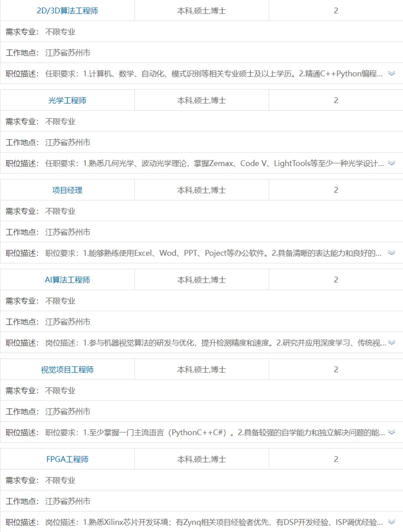This screenshot has width=403, height=532.
Task: View the 视觉项目工程师 job details
Action: (67, 370)
